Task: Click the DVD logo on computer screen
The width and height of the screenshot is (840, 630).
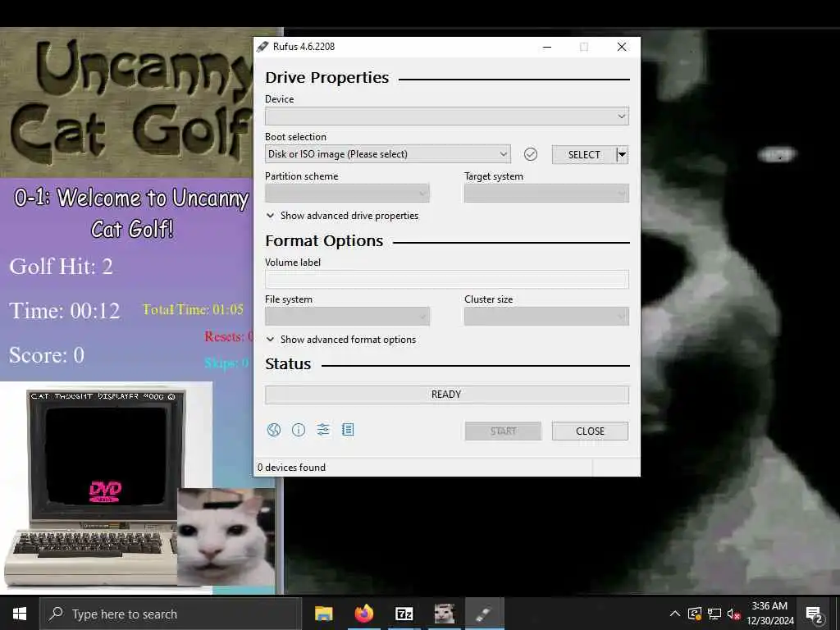Action: 105,491
